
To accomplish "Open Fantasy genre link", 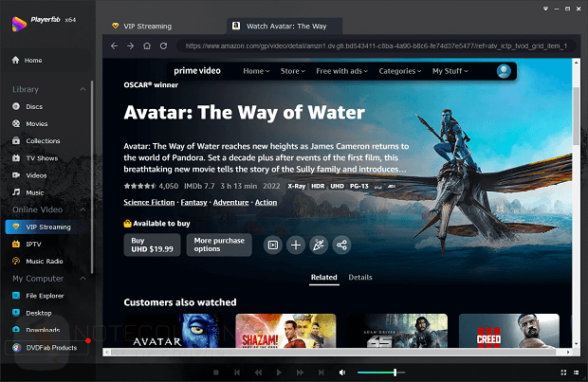I will click(x=193, y=203).
